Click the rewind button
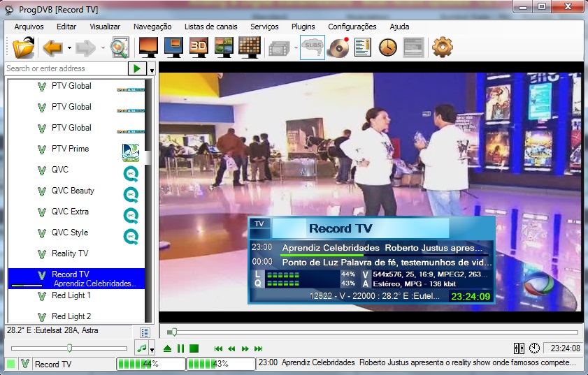The image size is (588, 375). tap(231, 348)
